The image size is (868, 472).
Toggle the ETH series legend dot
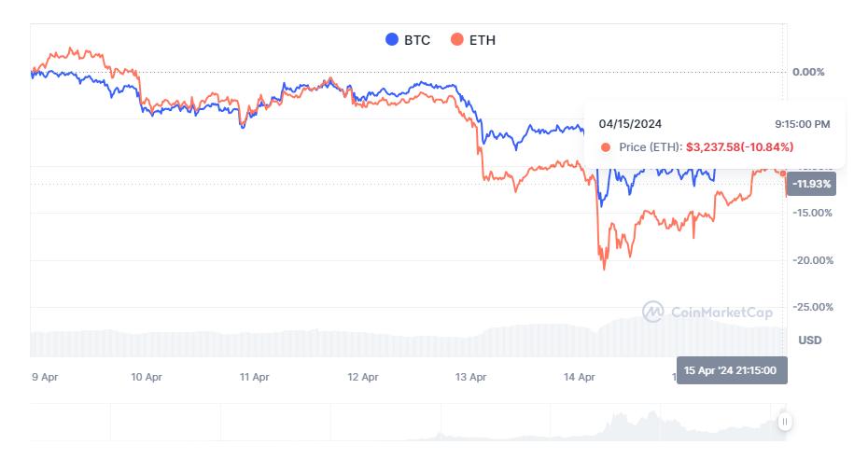pyautogui.click(x=456, y=39)
